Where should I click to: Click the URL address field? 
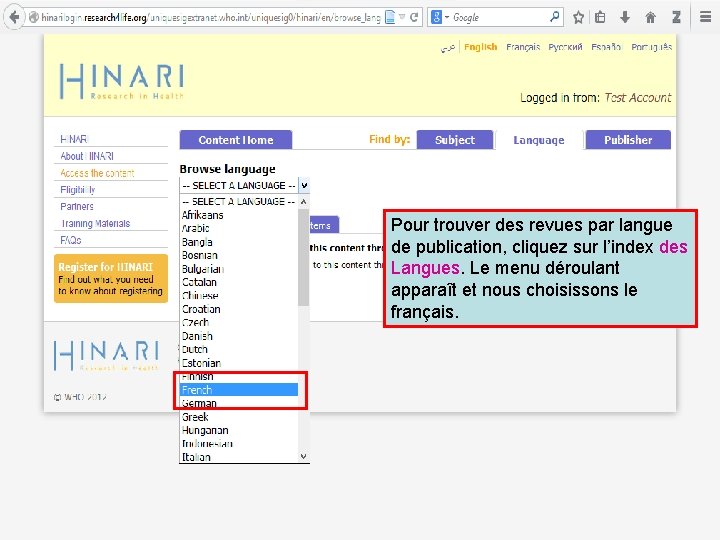coord(211,17)
